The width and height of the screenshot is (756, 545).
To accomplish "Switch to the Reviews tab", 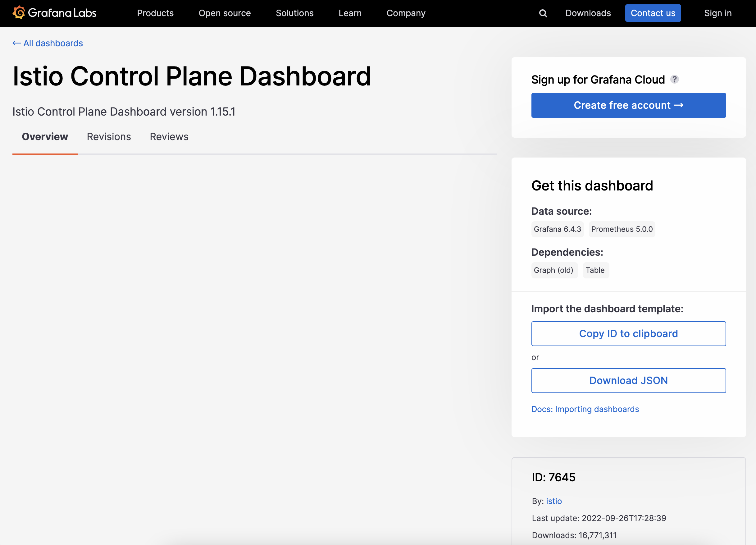I will tap(169, 137).
